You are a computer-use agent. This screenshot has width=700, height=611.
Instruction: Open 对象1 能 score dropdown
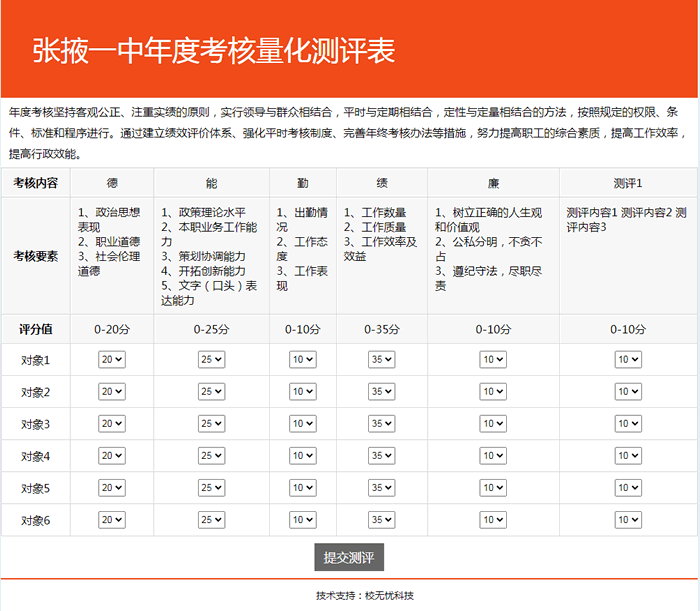pos(211,360)
